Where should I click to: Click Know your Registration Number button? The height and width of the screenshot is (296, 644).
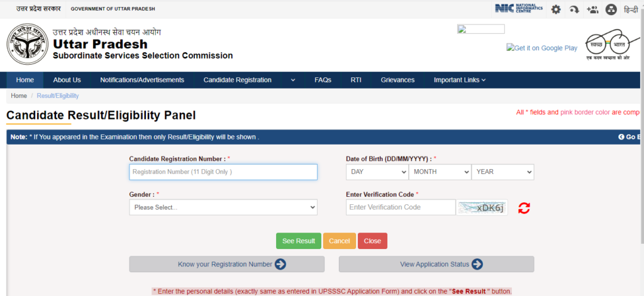(226, 265)
